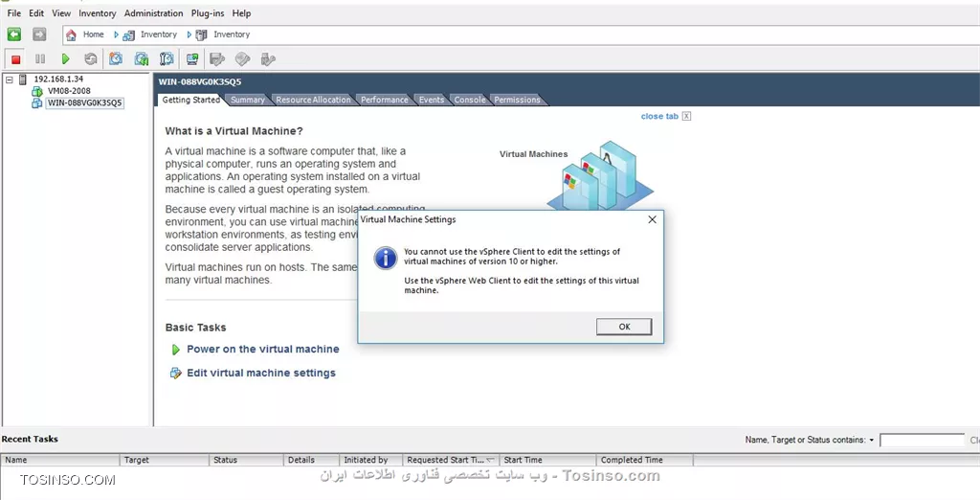Viewport: 980px width, 500px height.
Task: Select WIN-088VG0K3SQ5 in the inventory tree
Action: pos(85,103)
